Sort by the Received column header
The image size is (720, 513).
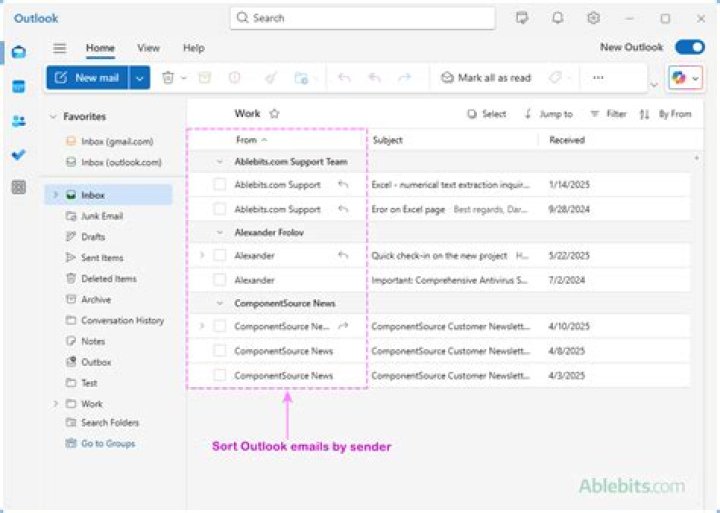point(567,140)
